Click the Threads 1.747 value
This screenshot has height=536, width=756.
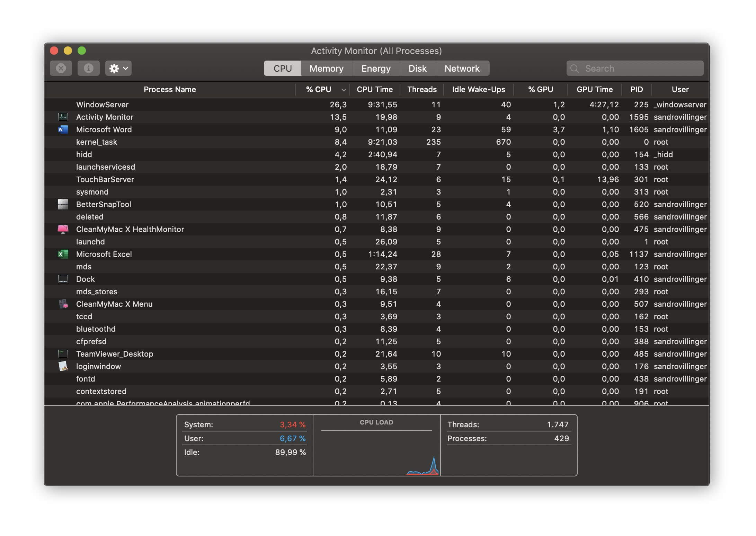pos(558,425)
